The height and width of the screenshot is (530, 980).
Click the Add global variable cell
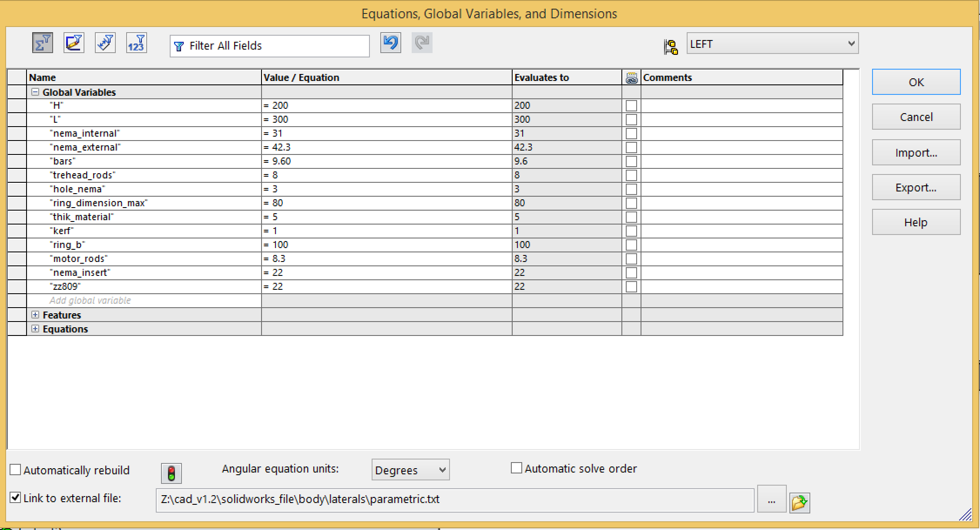[144, 301]
